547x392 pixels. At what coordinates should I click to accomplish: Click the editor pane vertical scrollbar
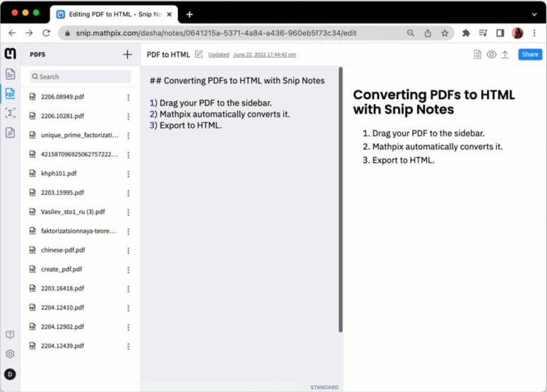[340, 200]
